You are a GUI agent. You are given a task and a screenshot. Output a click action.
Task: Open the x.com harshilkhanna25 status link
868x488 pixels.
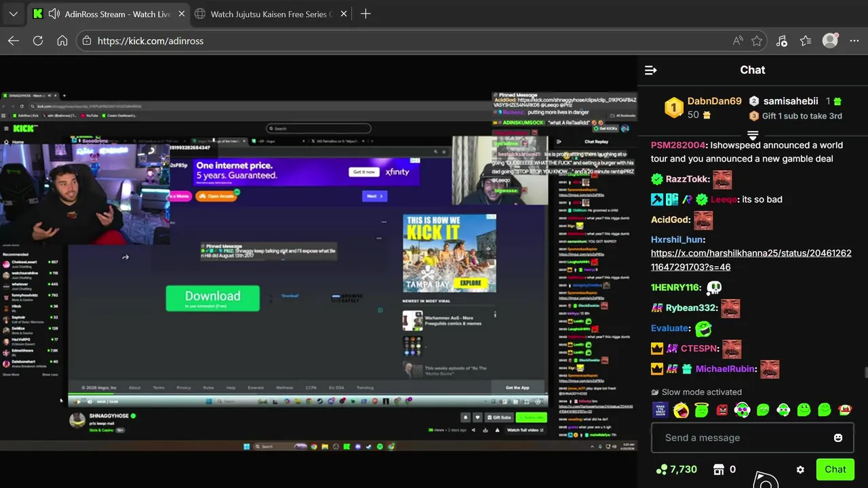point(751,260)
